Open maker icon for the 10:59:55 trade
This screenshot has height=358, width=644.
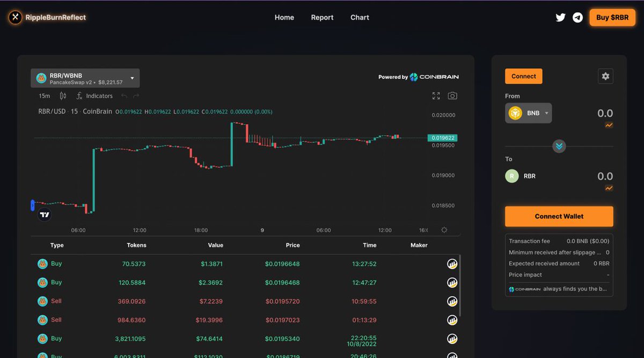[452, 301]
